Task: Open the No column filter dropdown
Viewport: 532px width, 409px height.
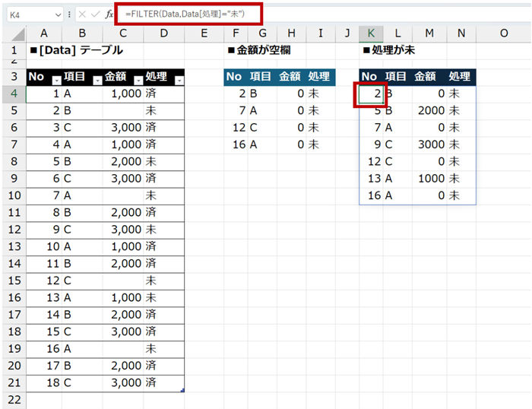Action: [x=55, y=81]
